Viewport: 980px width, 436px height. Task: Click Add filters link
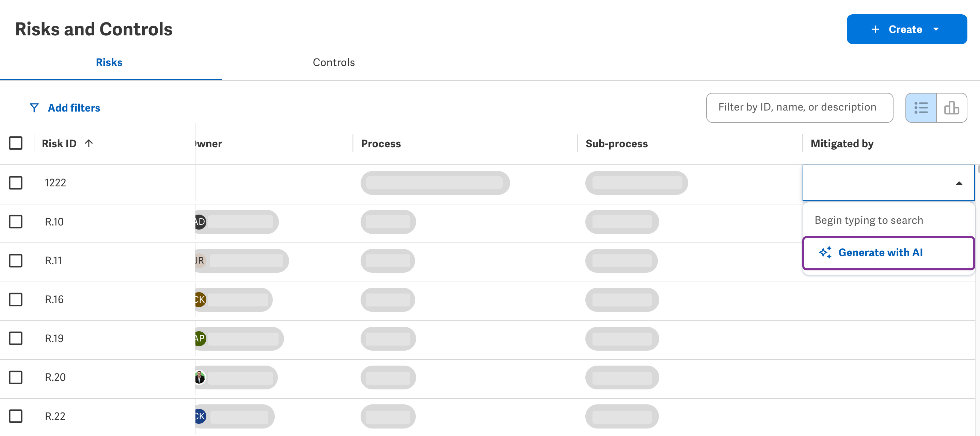(x=74, y=108)
